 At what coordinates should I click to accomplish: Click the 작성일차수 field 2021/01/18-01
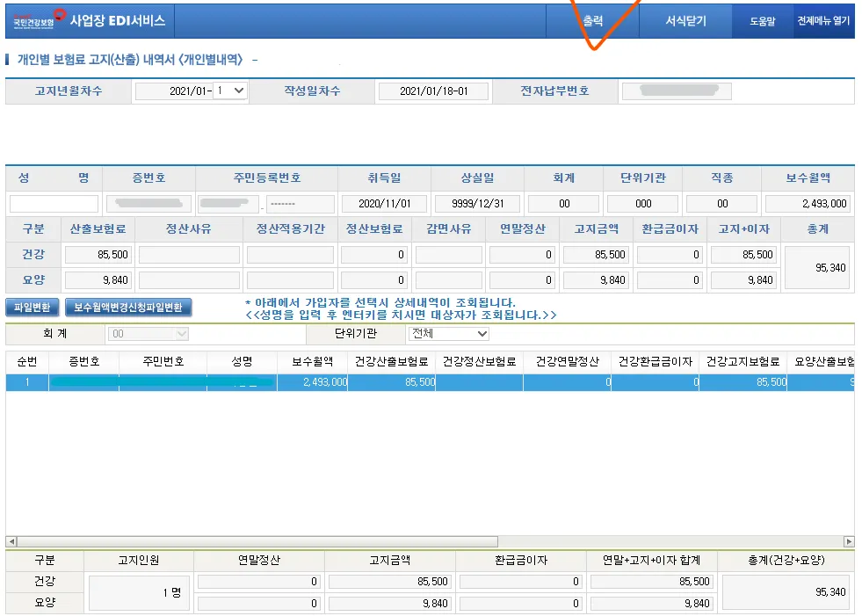(x=433, y=91)
